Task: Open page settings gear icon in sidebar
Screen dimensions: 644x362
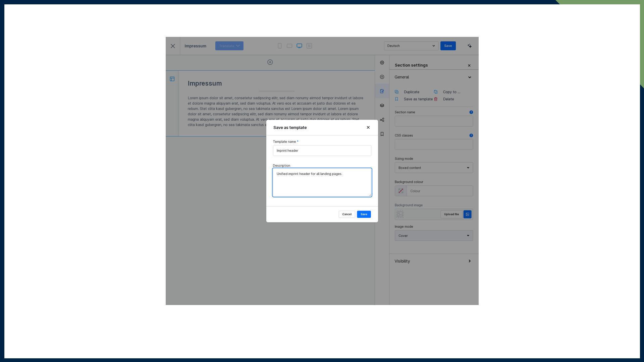Action: point(382,63)
